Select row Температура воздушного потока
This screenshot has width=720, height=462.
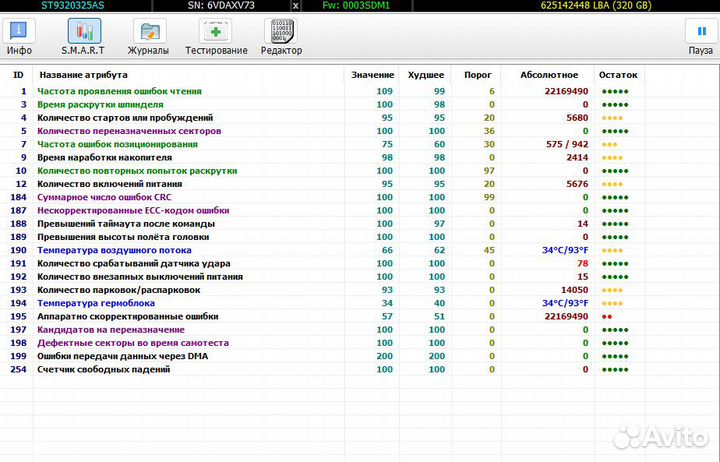click(x=321, y=250)
